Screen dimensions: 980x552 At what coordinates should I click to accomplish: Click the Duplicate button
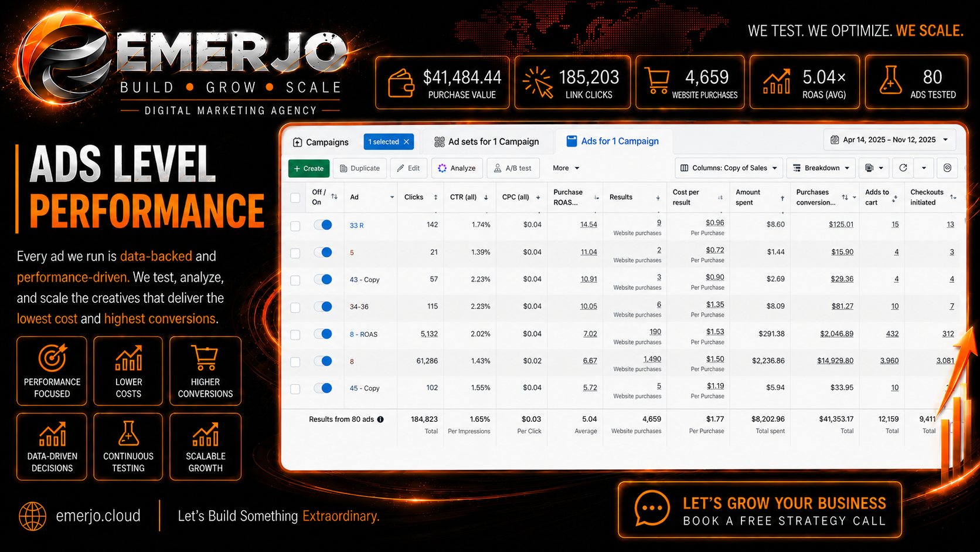pyautogui.click(x=360, y=168)
